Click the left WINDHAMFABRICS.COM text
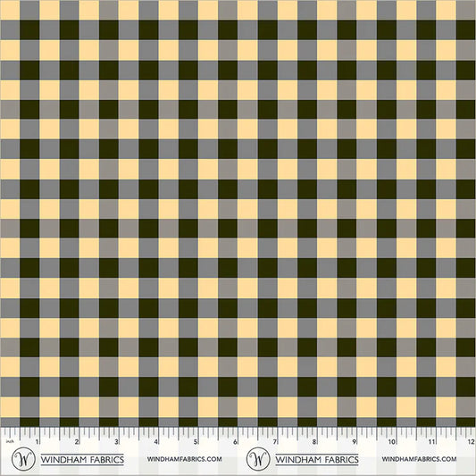This screenshot has height=476, width=476. pyautogui.click(x=184, y=459)
